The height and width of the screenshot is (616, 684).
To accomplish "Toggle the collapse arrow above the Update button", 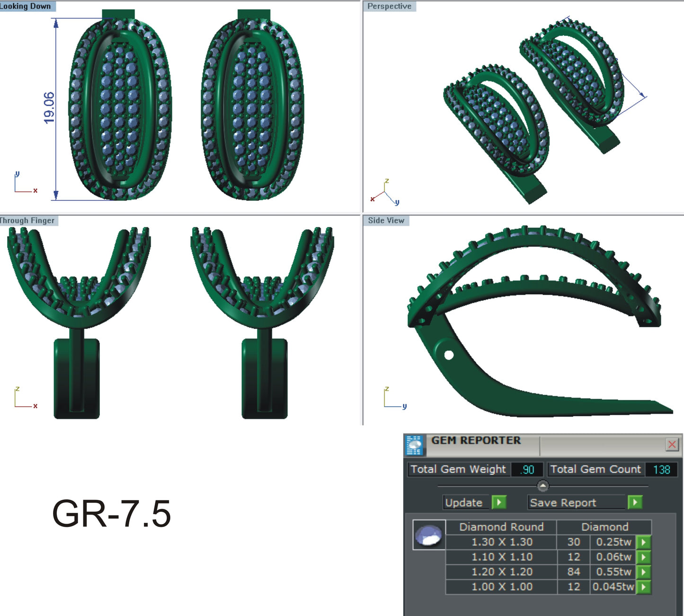I will (542, 486).
